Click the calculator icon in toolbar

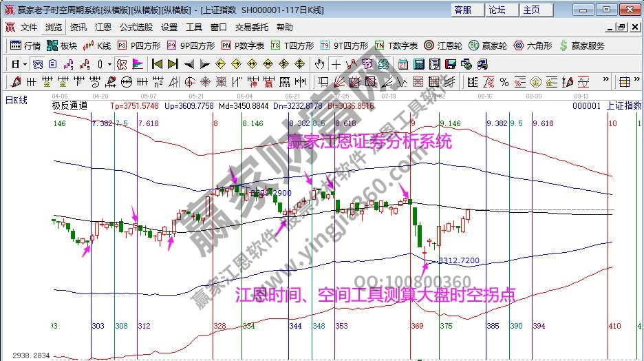(x=417, y=64)
